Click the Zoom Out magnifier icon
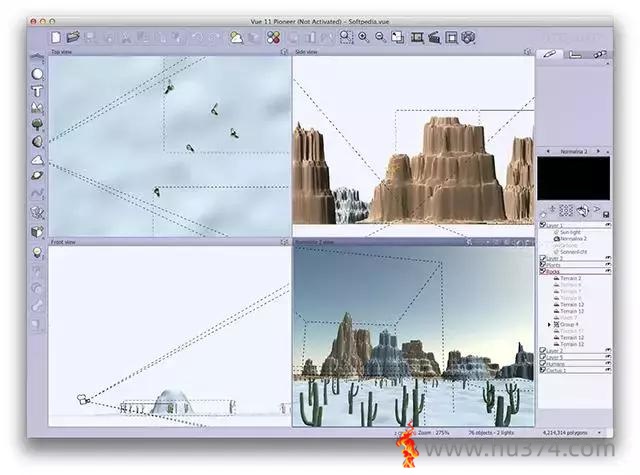The image size is (640, 475). (380, 38)
